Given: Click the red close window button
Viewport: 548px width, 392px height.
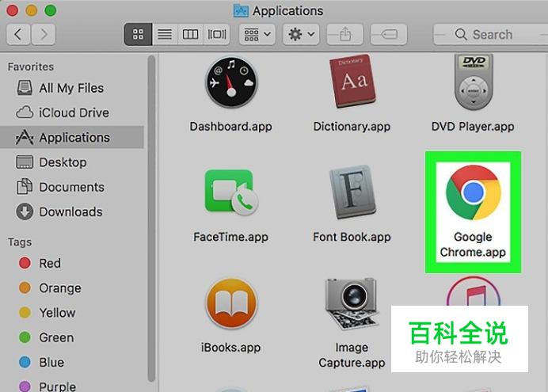Looking at the screenshot, I should [x=12, y=10].
